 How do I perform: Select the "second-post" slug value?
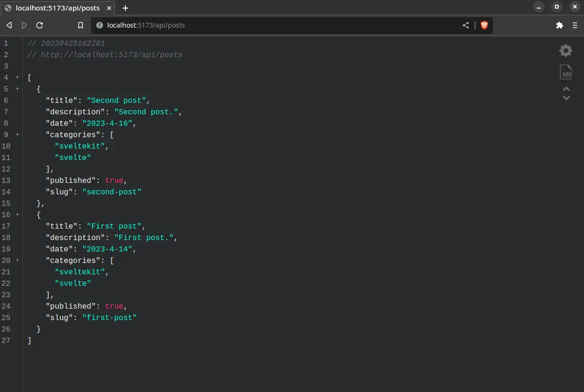coord(112,192)
